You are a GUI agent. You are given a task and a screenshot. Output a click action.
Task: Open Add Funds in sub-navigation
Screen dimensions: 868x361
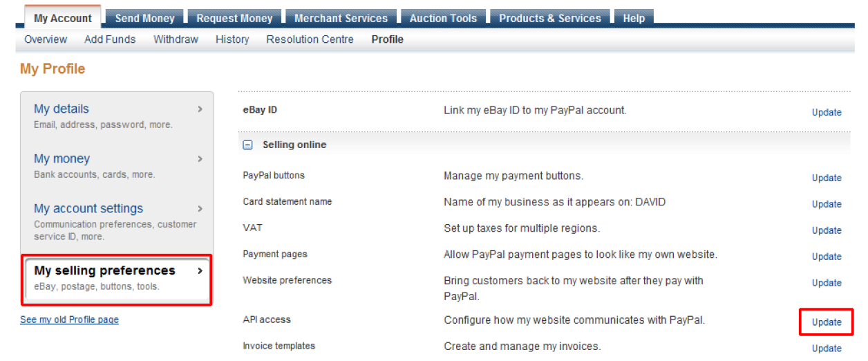pos(110,39)
